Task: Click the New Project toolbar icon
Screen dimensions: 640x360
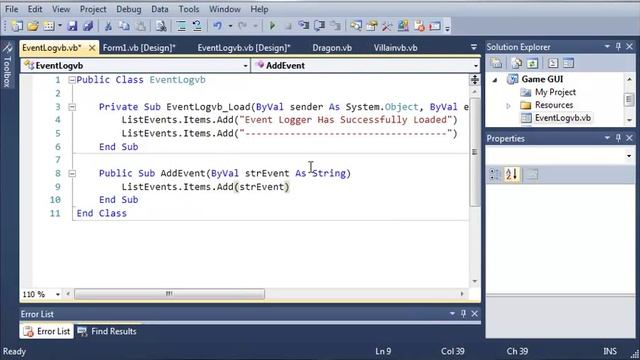Action: coord(17,26)
